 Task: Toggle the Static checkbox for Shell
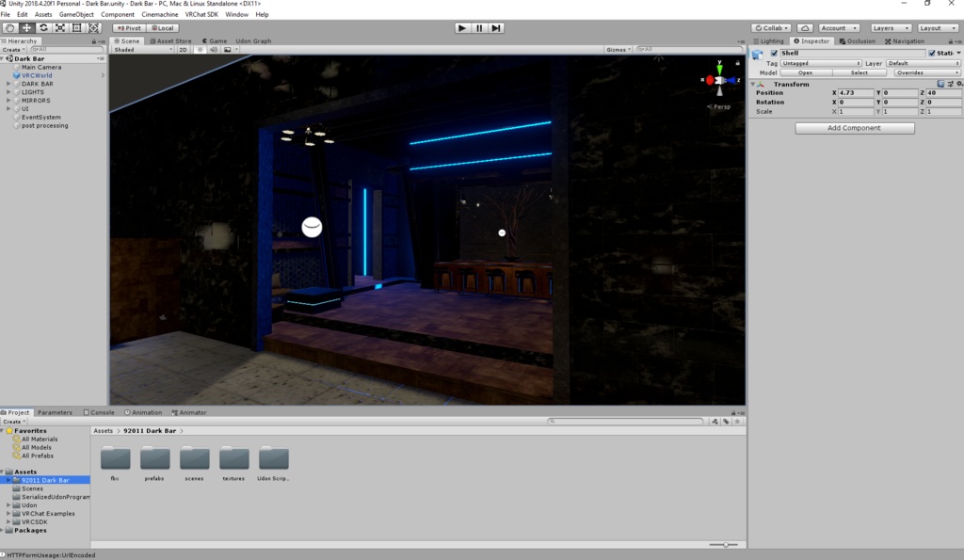(933, 53)
